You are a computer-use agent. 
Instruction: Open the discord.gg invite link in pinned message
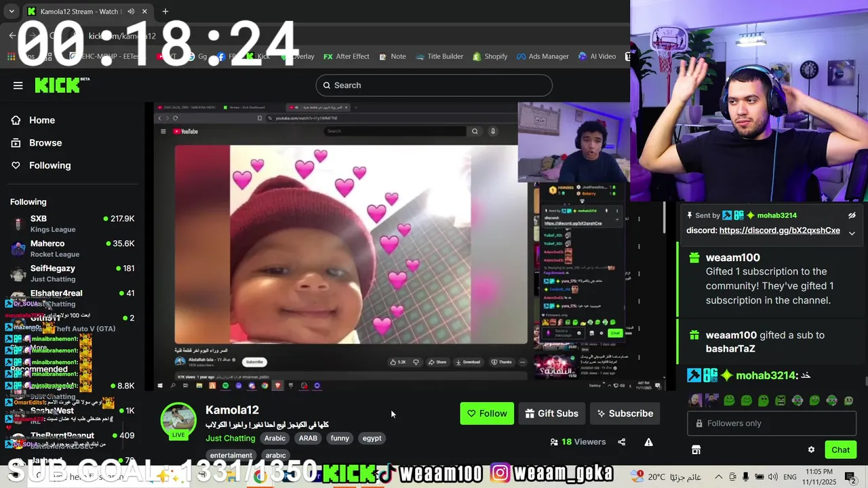(x=779, y=230)
